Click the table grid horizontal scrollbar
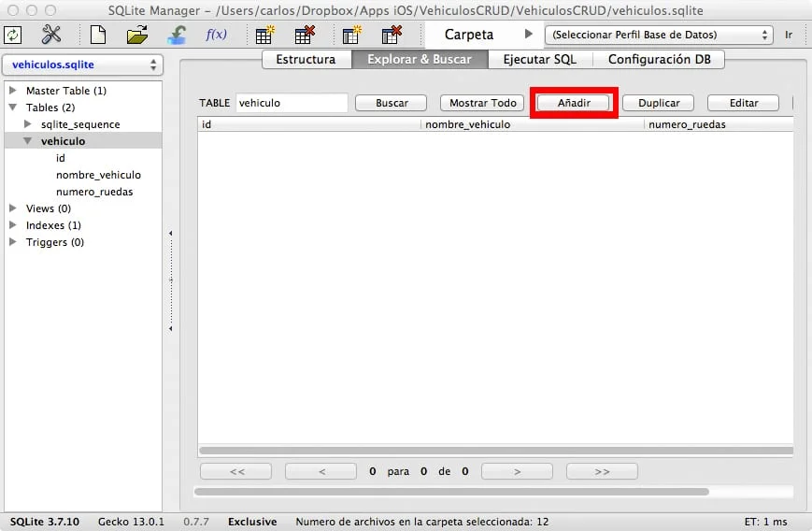The height and width of the screenshot is (531, 812). (x=495, y=451)
